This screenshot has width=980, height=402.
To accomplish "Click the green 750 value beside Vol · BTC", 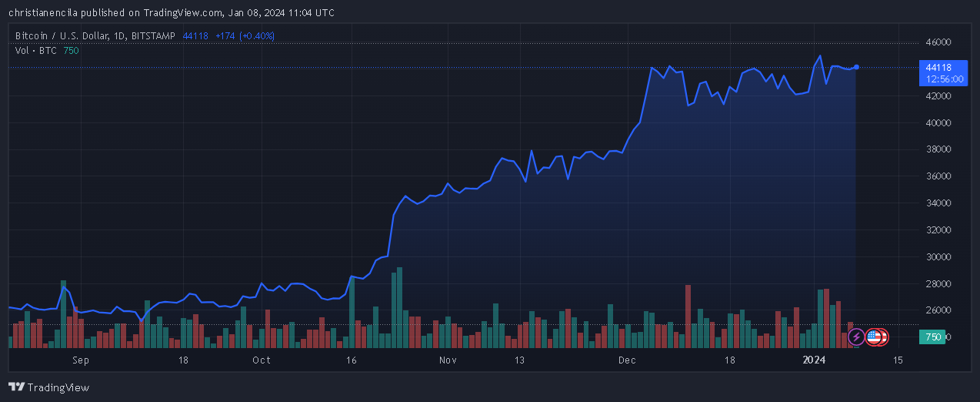I will [71, 50].
